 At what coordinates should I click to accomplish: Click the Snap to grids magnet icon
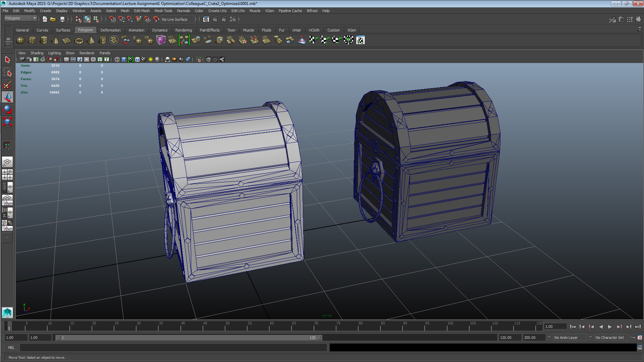click(x=112, y=19)
